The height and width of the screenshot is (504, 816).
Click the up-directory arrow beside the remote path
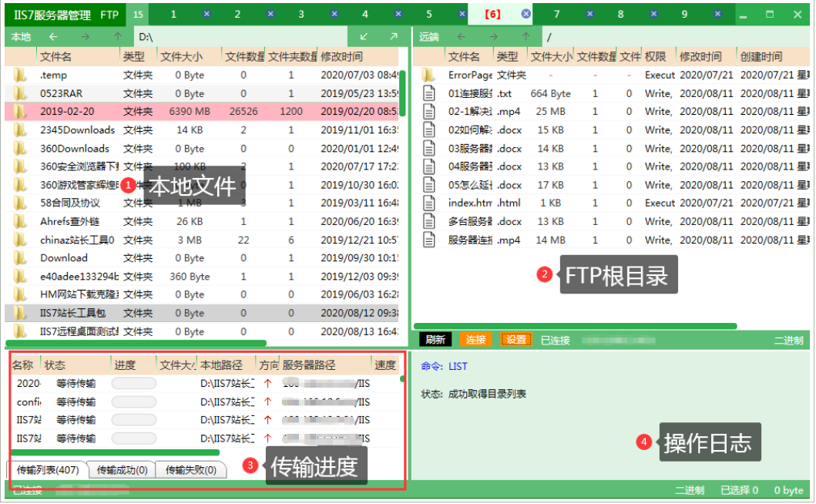[526, 36]
